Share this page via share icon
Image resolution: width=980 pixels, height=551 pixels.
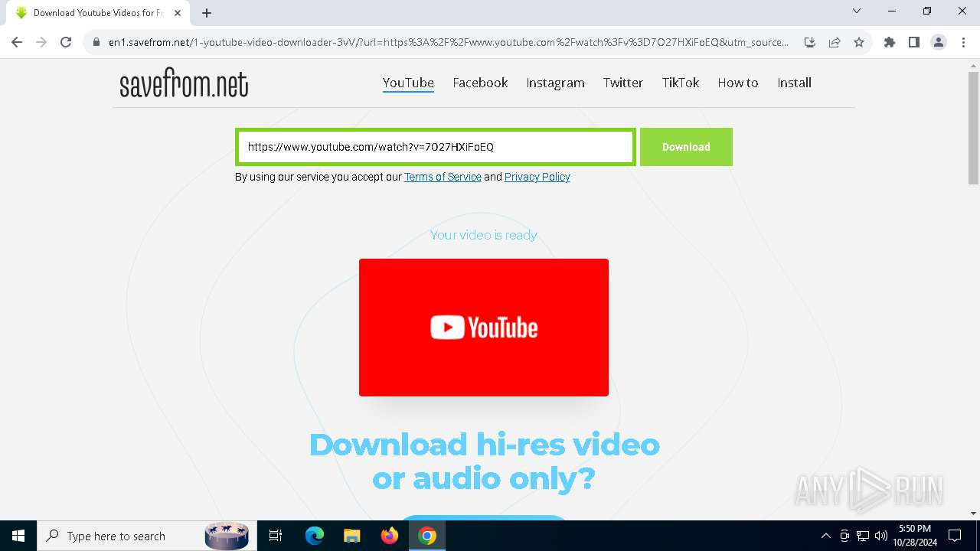tap(835, 42)
